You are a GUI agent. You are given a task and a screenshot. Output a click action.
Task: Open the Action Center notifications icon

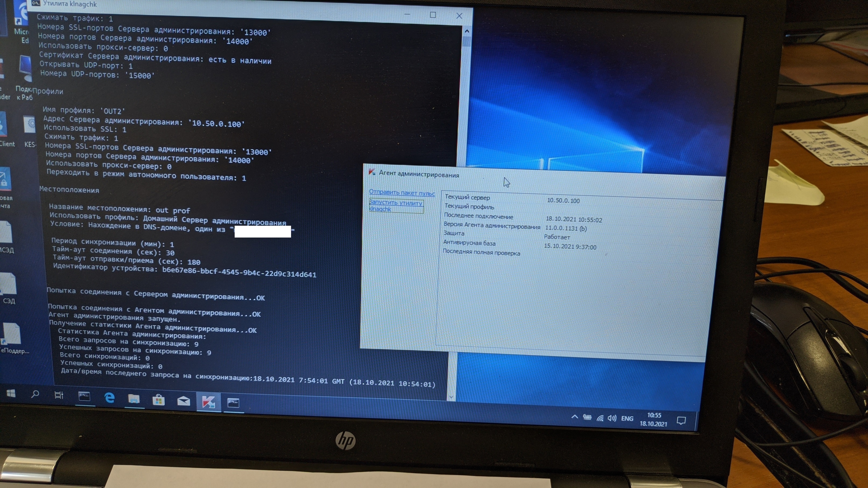(x=681, y=420)
